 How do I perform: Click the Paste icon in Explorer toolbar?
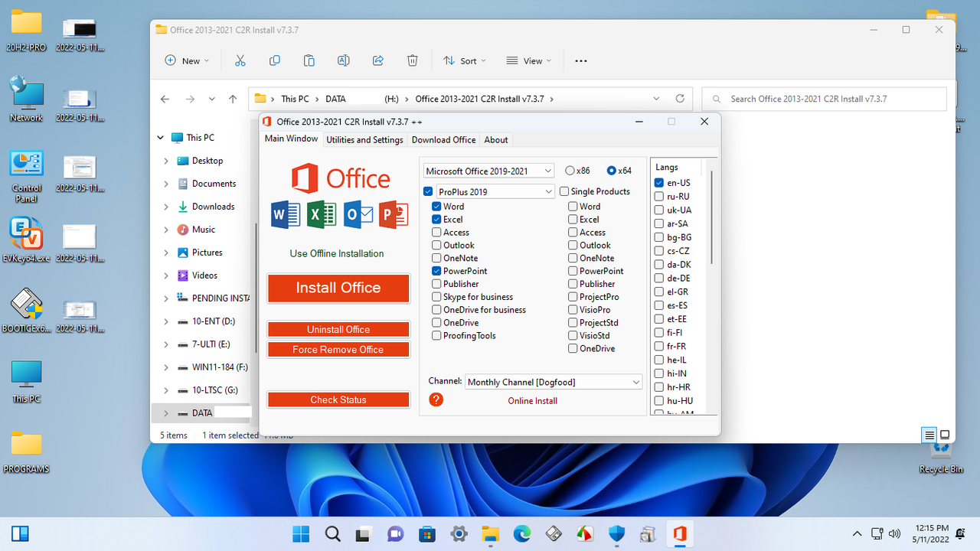point(309,60)
